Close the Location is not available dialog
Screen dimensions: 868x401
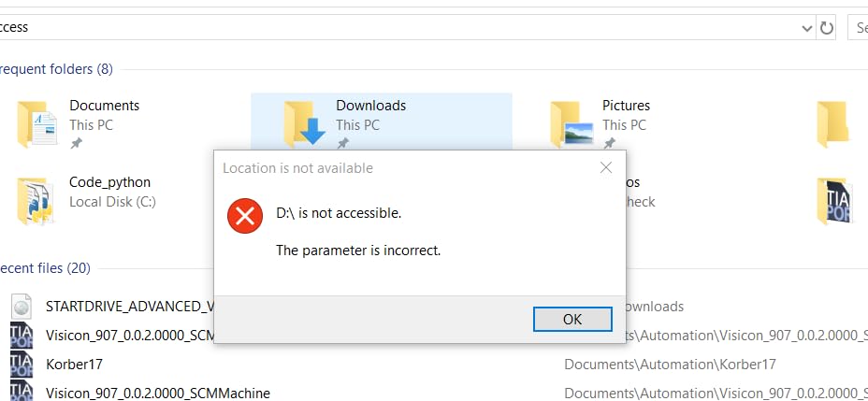click(606, 167)
